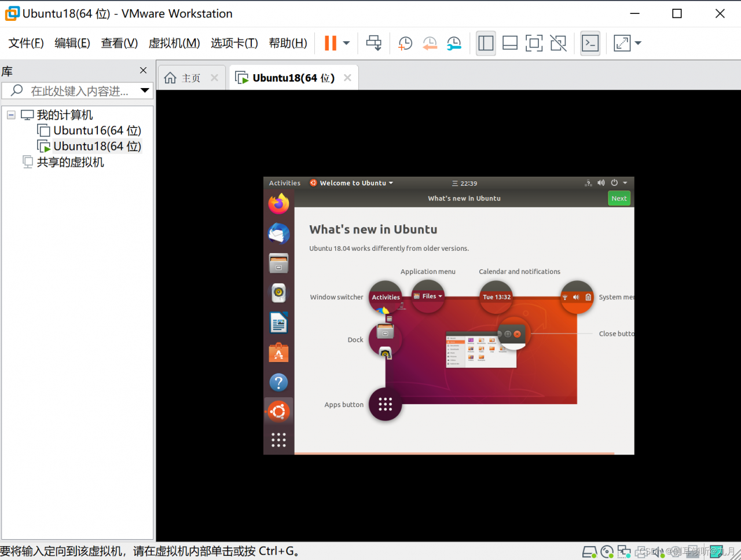Open Help from the Ubuntu dock

coord(278,382)
